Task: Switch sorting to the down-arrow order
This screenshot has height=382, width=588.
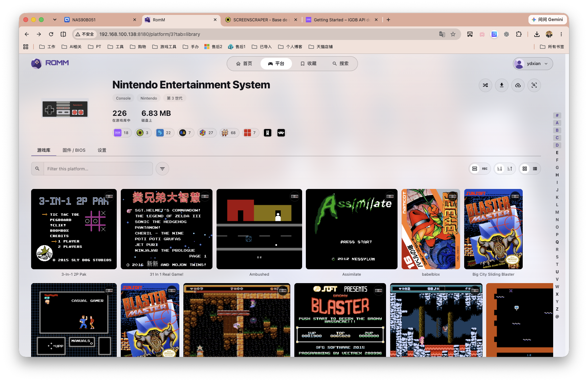Action: [500, 169]
